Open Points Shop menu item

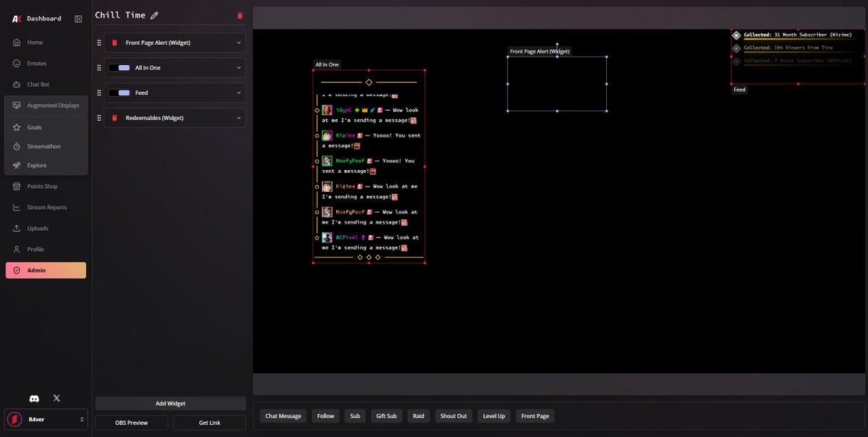click(46, 187)
